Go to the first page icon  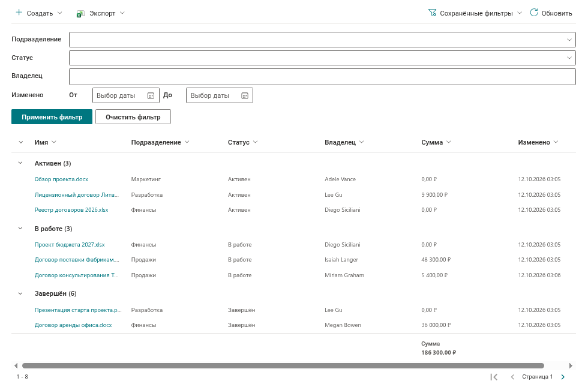tap(494, 377)
